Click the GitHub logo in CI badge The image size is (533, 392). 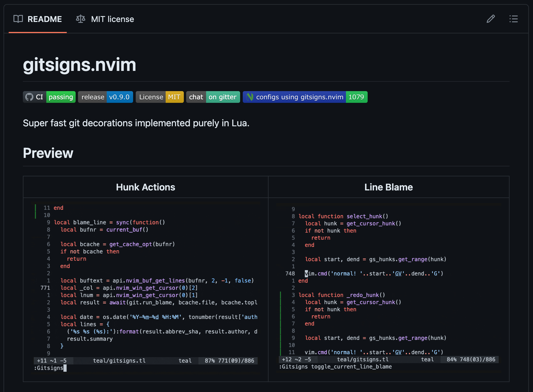29,97
